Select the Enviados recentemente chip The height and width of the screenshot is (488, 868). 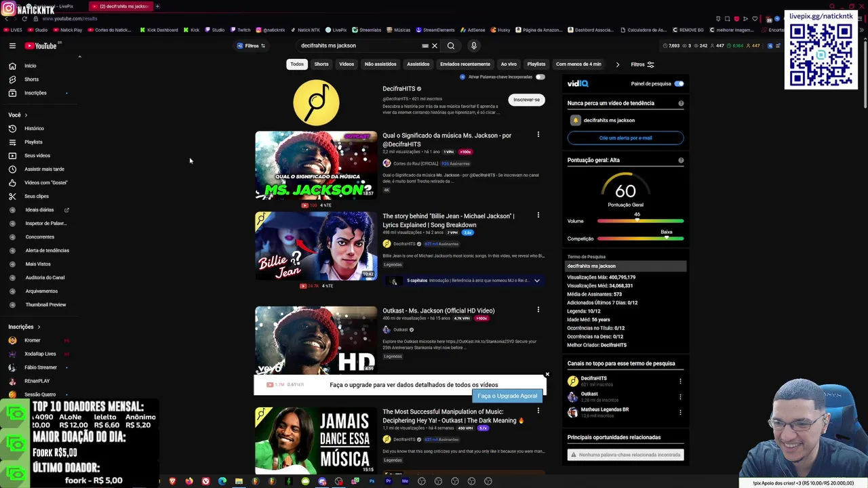[x=465, y=64]
